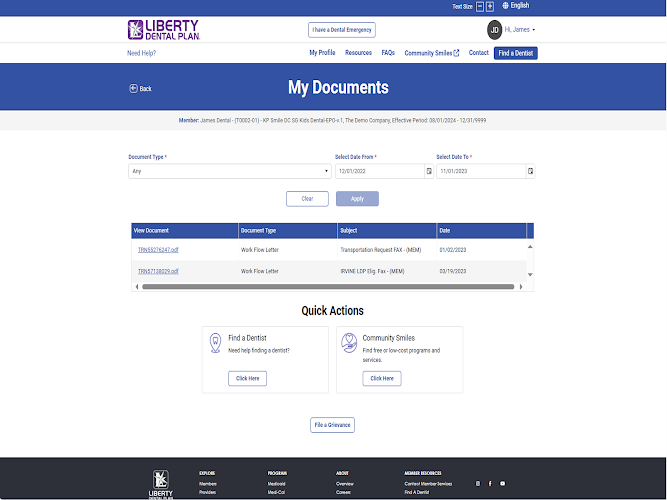Decrease text size with minus icon
This screenshot has height=500, width=667.
pos(479,6)
